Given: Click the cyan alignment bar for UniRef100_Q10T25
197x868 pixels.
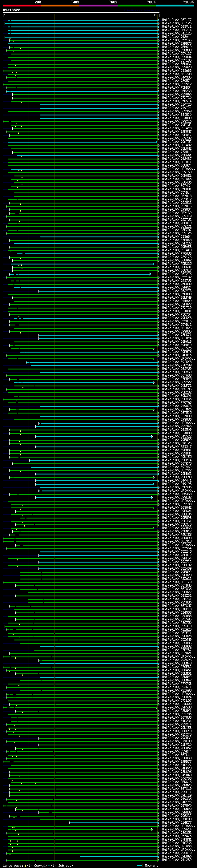Looking at the screenshot, I should click(x=100, y=105).
